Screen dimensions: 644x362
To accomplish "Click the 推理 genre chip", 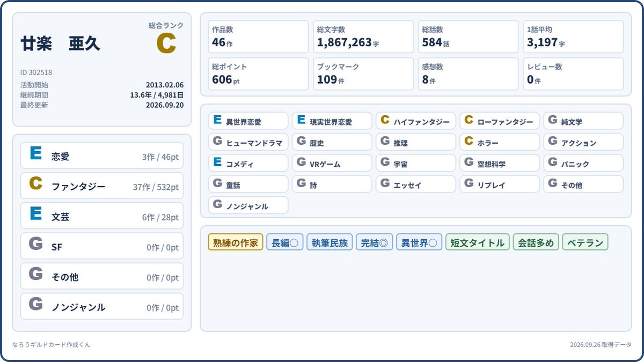I will 416,142.
